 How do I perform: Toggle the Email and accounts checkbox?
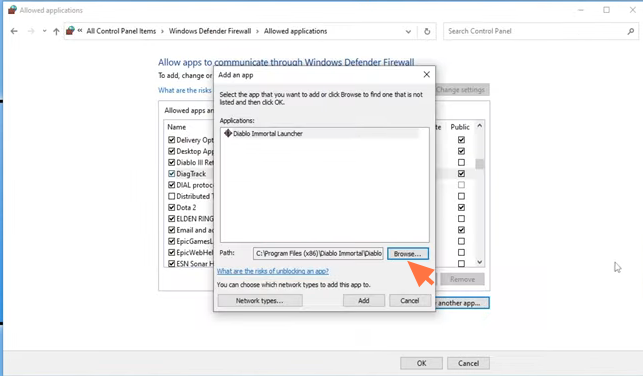tap(171, 230)
